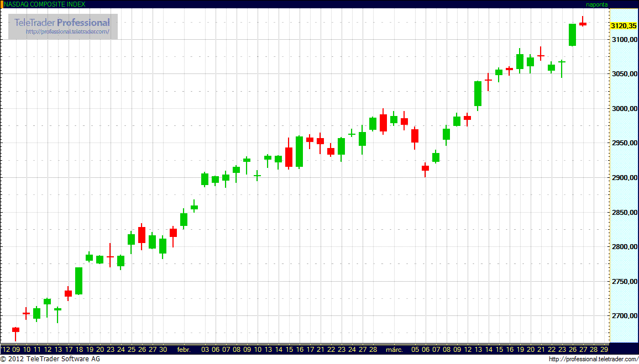This screenshot has width=639, height=364.
Task: Click the 2700,00 price axis label
Action: pyautogui.click(x=624, y=316)
